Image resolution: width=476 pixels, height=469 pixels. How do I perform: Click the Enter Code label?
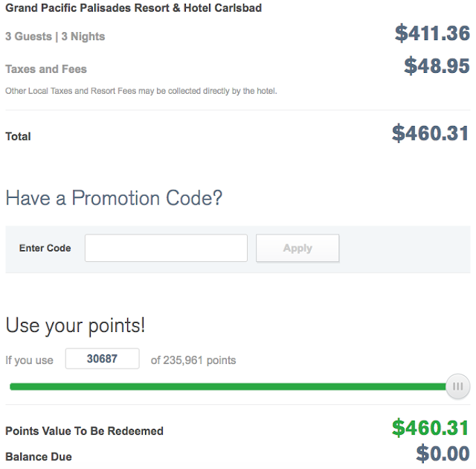[x=45, y=248]
